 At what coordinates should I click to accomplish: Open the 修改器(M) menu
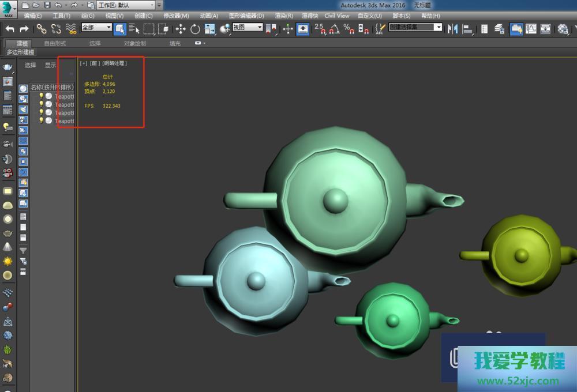coord(176,16)
